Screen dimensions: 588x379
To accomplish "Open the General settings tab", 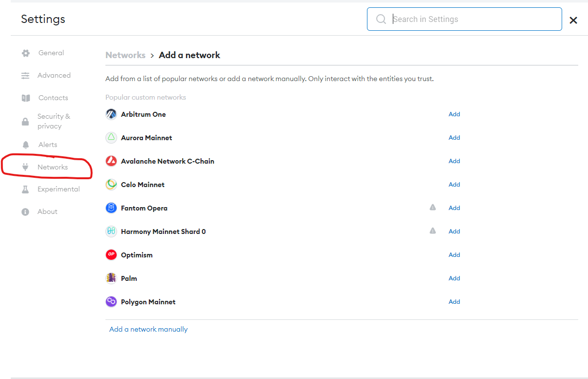I will click(51, 53).
